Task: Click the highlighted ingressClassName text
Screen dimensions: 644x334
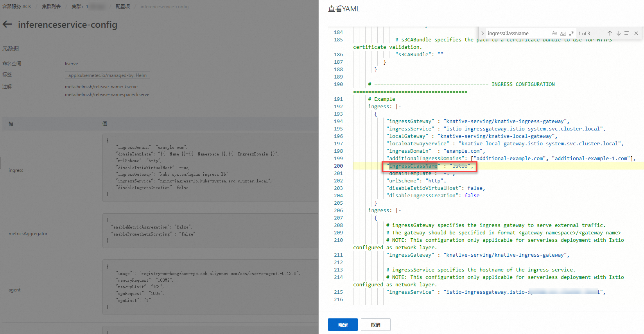Action: [x=413, y=166]
